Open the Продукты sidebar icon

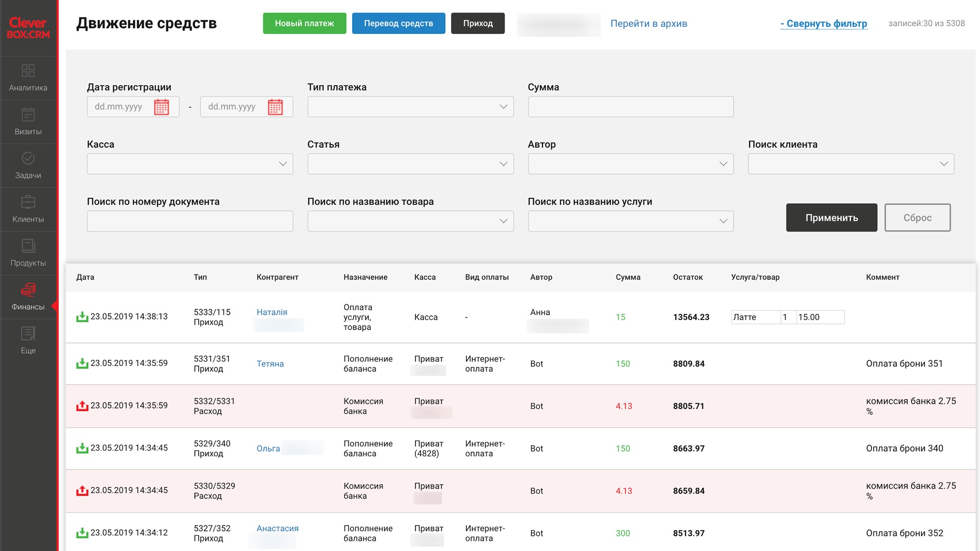(x=28, y=246)
